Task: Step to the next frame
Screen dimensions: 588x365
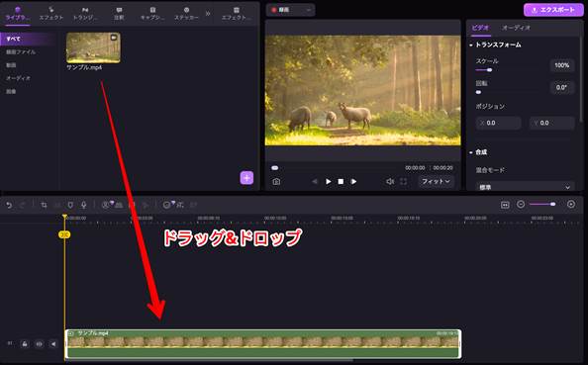Action: (x=353, y=182)
